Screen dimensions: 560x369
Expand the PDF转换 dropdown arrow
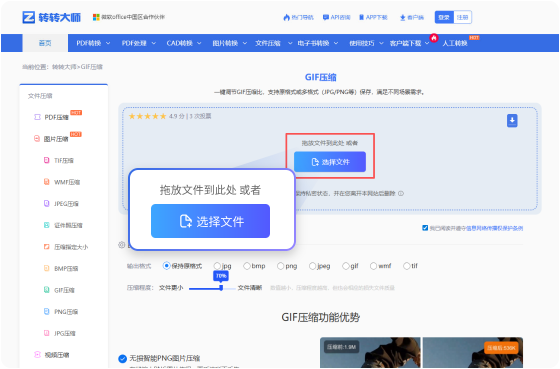(108, 43)
